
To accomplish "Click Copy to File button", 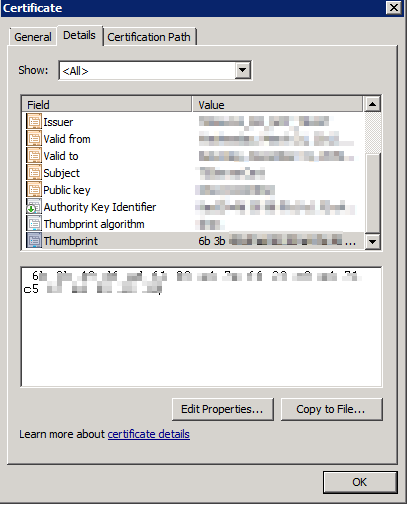I will 331,409.
